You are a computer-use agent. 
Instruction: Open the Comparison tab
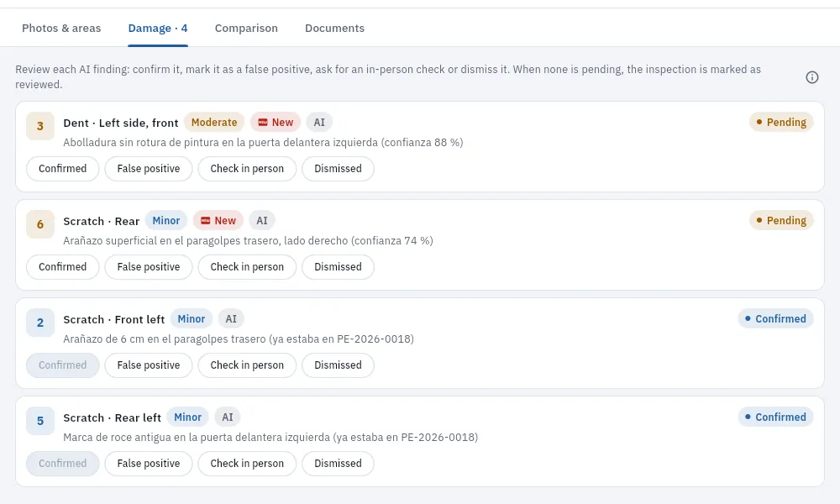tap(246, 28)
